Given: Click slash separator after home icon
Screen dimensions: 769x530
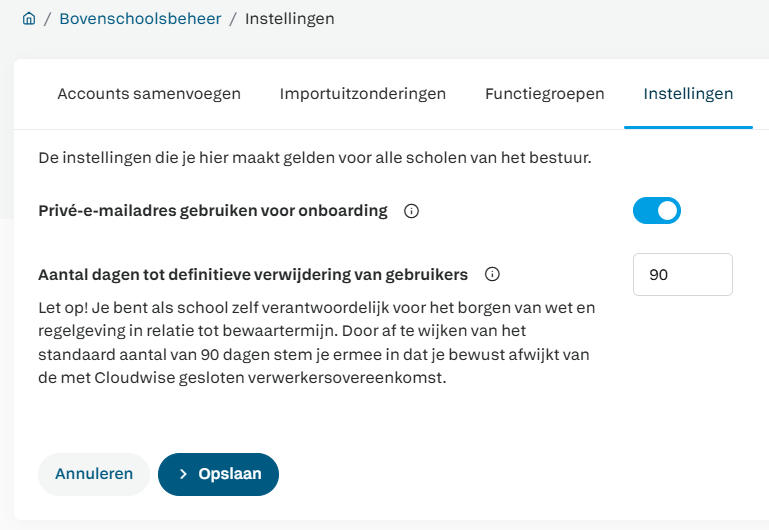Looking at the screenshot, I should (x=48, y=19).
